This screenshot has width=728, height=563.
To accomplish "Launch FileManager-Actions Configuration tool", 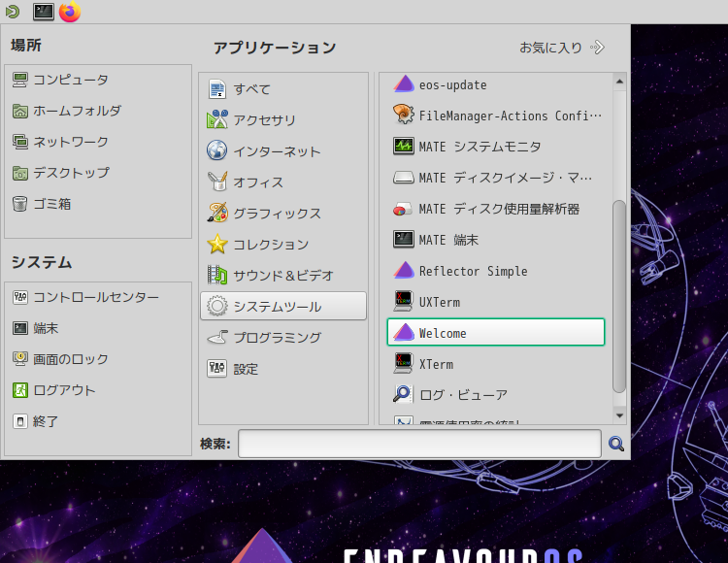I will (496, 116).
